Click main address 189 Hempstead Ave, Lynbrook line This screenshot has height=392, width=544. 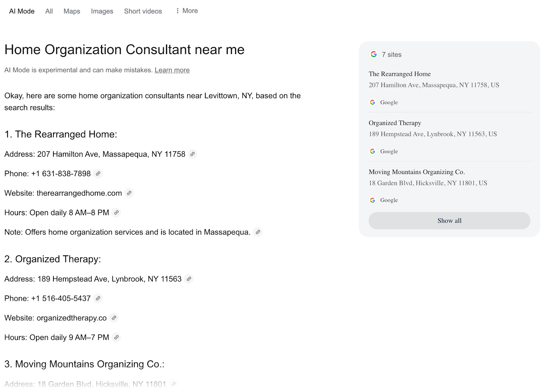[93, 279]
